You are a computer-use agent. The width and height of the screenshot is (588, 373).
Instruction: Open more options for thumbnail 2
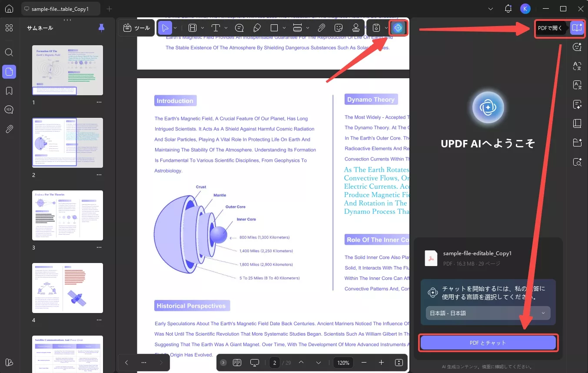click(99, 175)
